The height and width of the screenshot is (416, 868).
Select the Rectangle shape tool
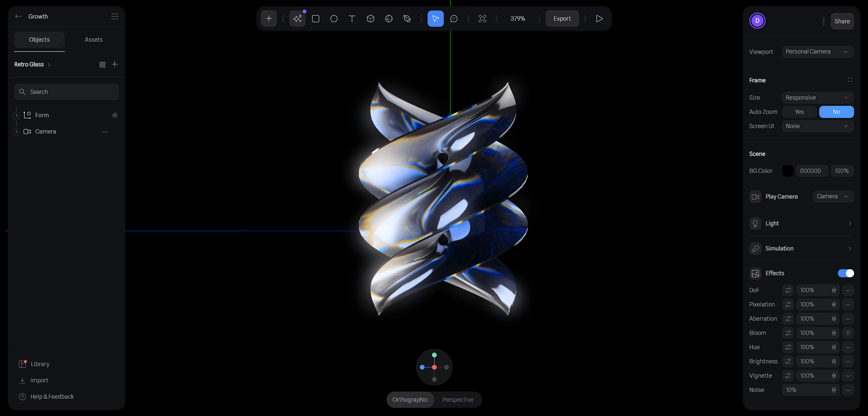coord(315,19)
